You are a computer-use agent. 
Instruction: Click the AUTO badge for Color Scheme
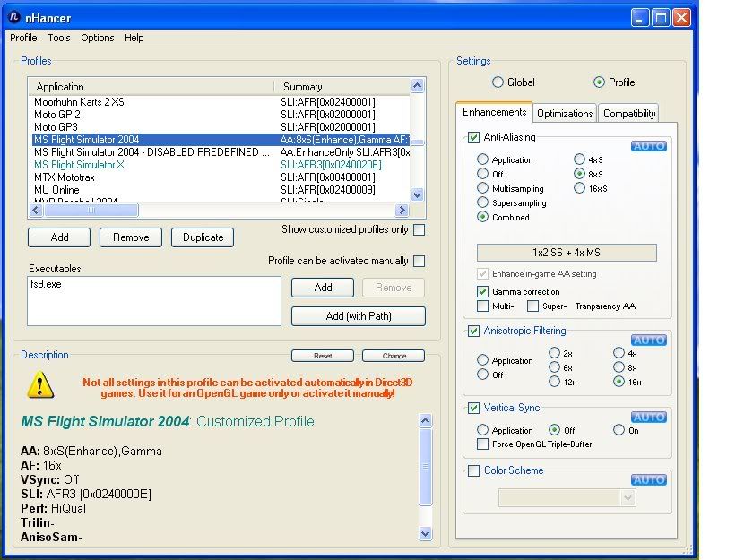click(649, 480)
